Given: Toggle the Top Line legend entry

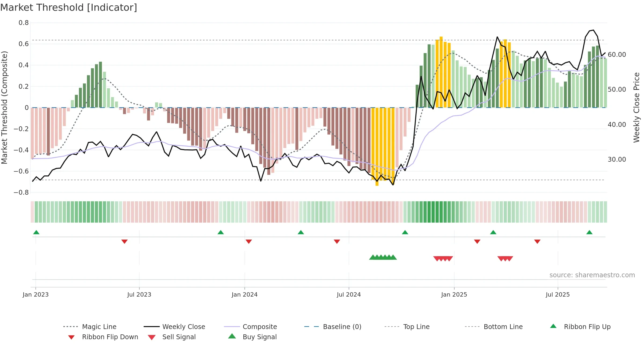Looking at the screenshot, I should click(407, 327).
